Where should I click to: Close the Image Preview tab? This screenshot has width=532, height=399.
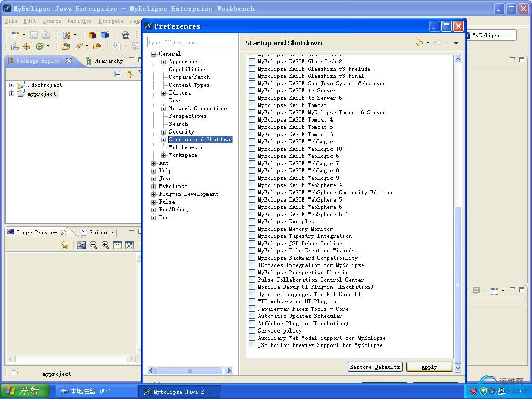pos(64,232)
